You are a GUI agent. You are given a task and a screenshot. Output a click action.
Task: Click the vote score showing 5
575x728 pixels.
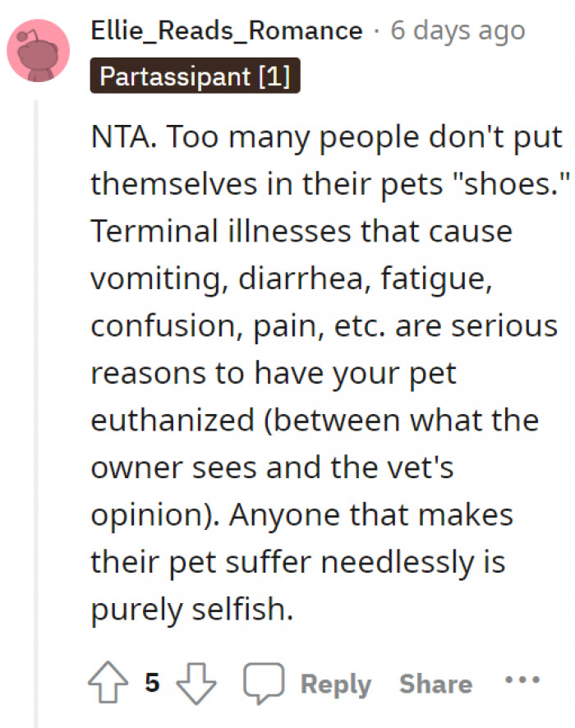pos(151,682)
